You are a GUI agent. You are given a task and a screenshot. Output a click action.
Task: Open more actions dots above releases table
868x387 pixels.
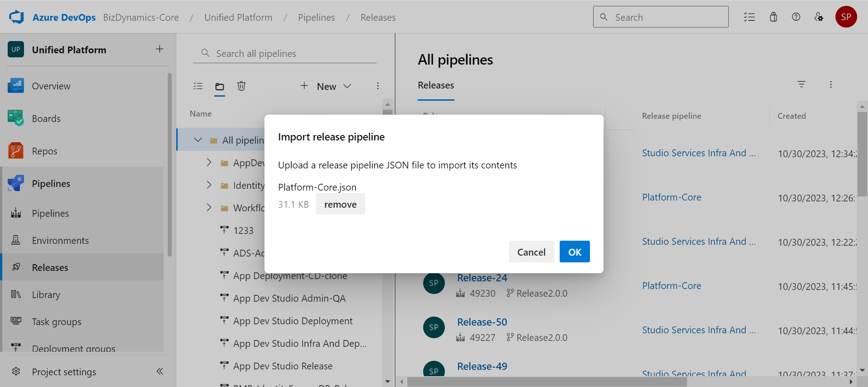(831, 84)
